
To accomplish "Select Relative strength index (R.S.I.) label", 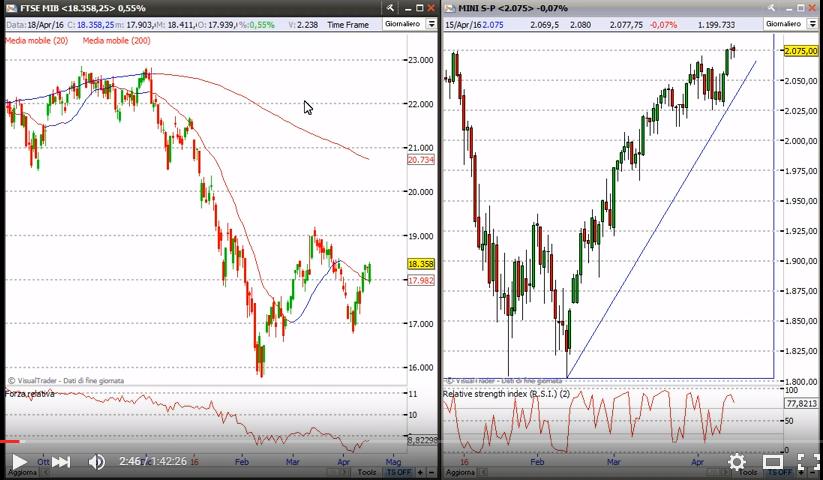I will pos(506,394).
